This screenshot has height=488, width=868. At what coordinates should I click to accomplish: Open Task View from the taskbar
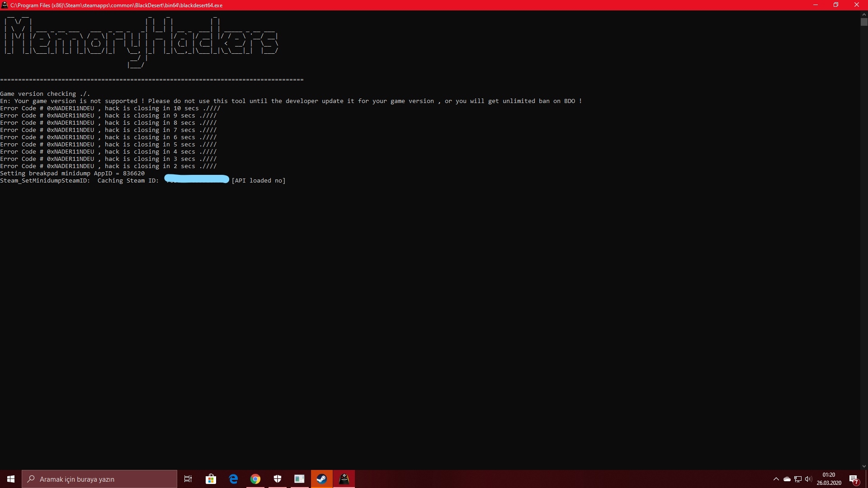(x=188, y=479)
